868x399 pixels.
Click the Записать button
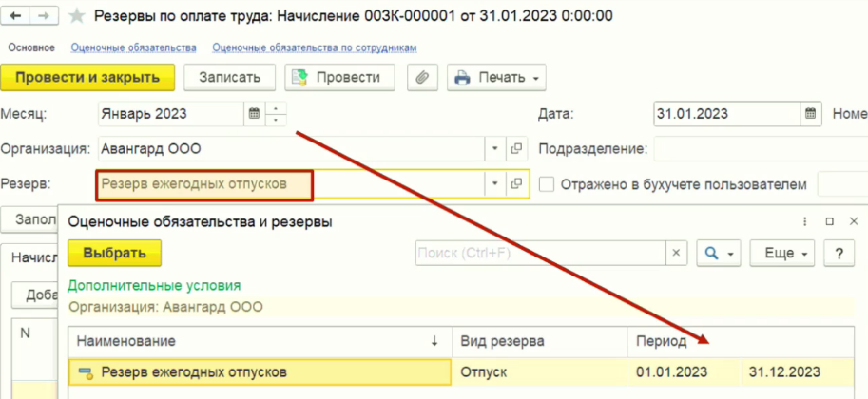(229, 77)
